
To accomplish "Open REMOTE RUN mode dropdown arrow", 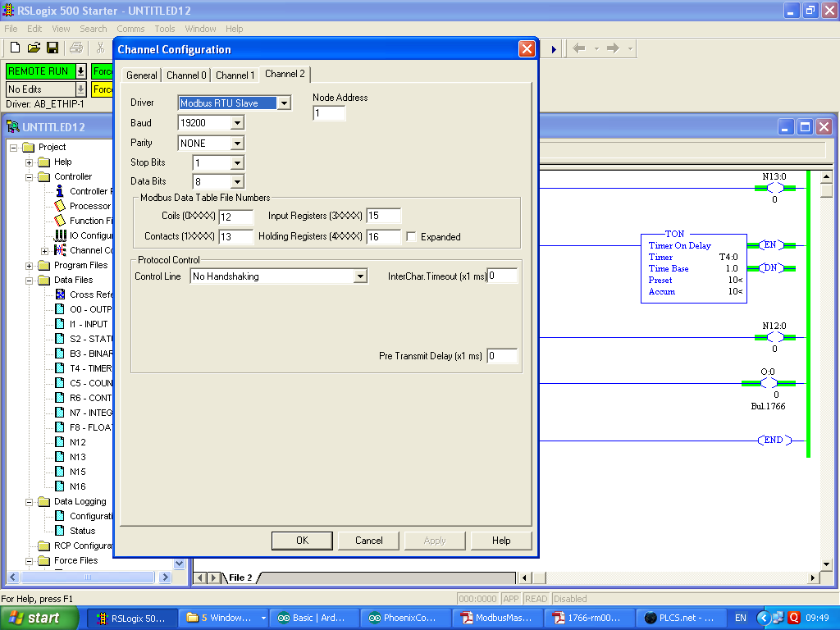I will click(80, 71).
